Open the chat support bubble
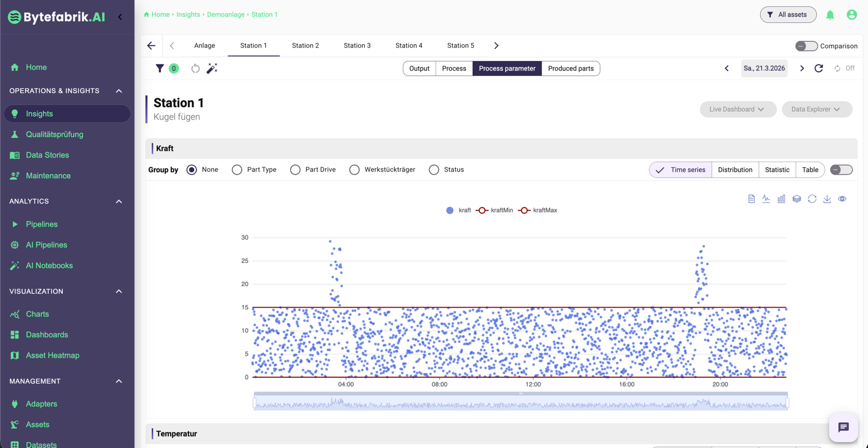868x448 pixels. point(843,427)
